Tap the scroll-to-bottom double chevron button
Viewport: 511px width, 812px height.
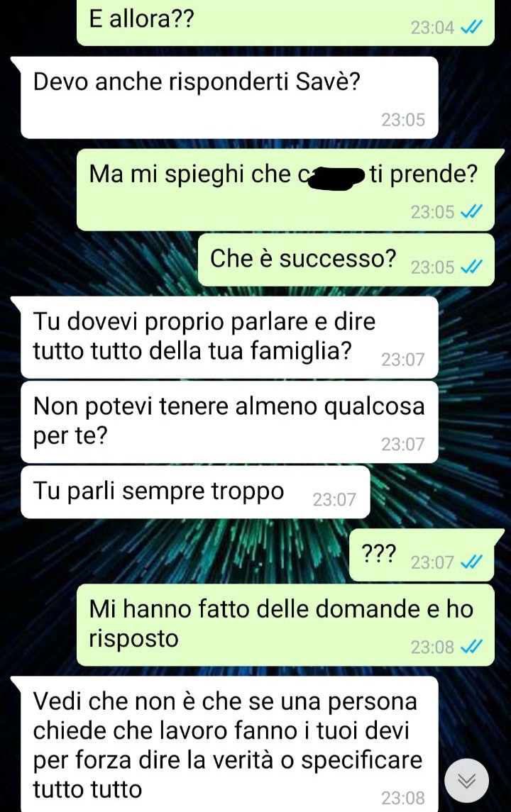coord(466,780)
